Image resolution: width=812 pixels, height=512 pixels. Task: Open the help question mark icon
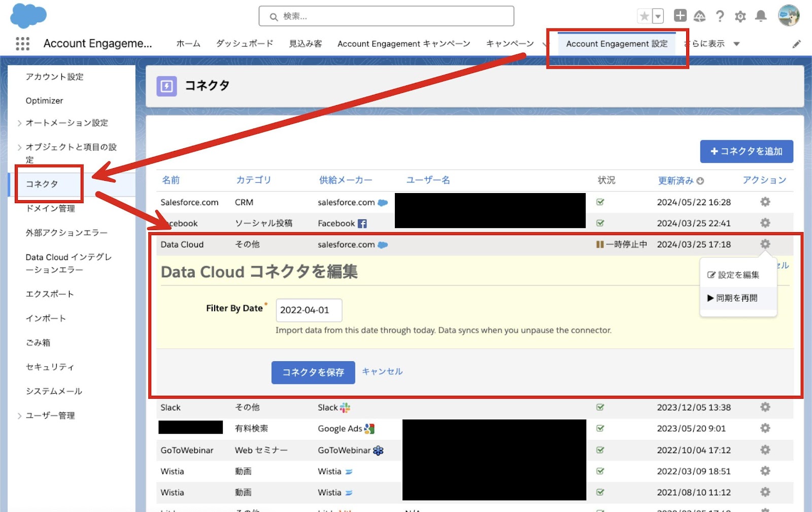[720, 16]
